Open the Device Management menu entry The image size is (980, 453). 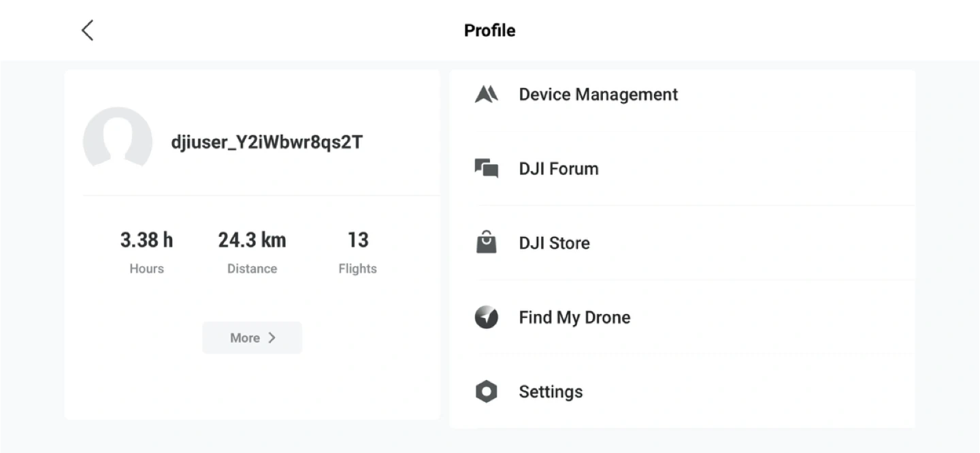(x=598, y=94)
